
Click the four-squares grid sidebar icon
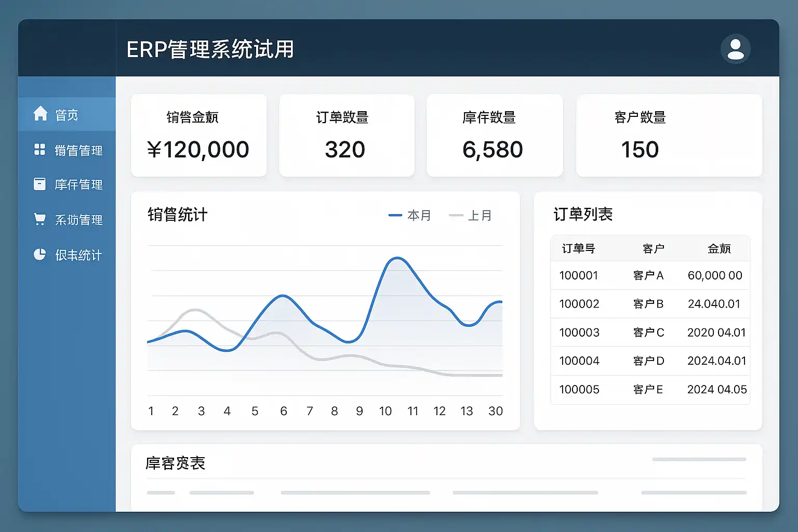[x=39, y=150]
